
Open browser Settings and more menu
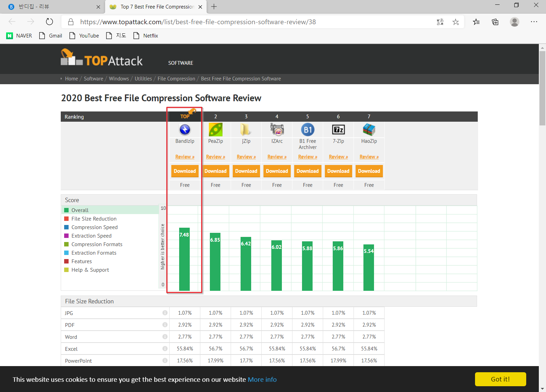pos(534,22)
